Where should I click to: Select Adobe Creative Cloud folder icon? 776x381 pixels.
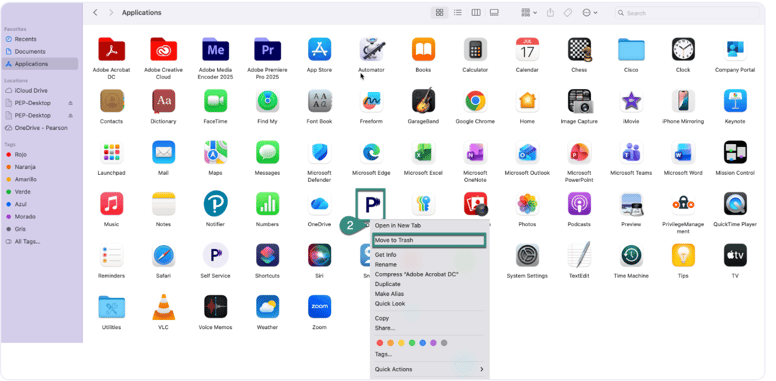pos(163,49)
